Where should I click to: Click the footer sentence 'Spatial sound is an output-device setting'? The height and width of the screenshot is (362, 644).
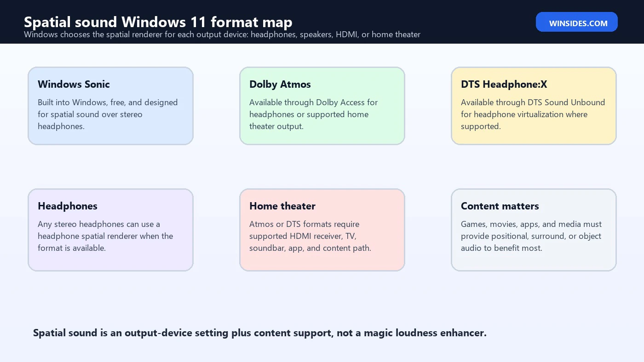(259, 333)
